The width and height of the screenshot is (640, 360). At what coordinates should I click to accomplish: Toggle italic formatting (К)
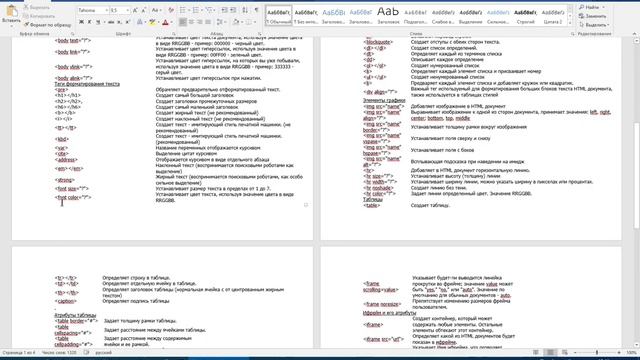point(89,22)
